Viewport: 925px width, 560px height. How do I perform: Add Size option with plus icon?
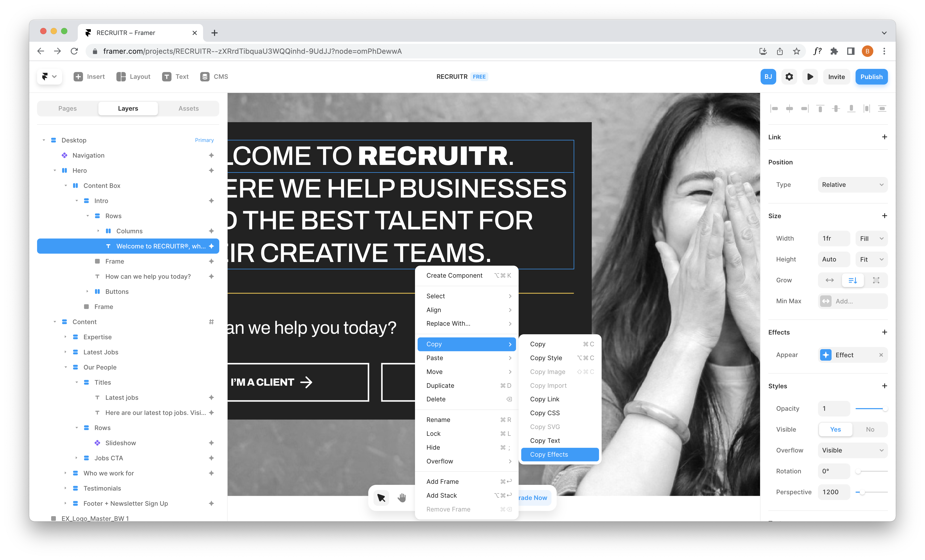pos(884,216)
